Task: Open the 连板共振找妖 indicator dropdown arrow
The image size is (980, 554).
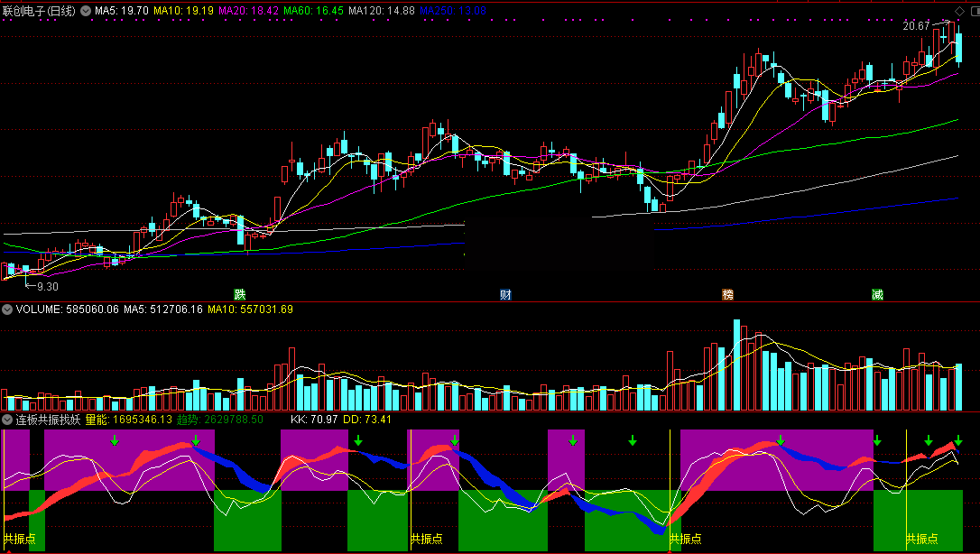Action: (7, 420)
